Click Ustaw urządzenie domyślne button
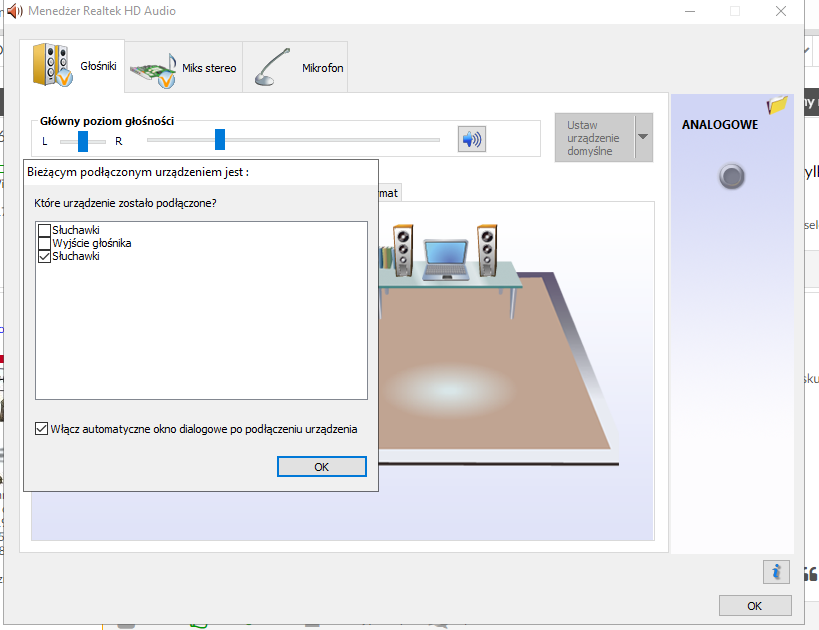The image size is (819, 630). click(x=594, y=138)
